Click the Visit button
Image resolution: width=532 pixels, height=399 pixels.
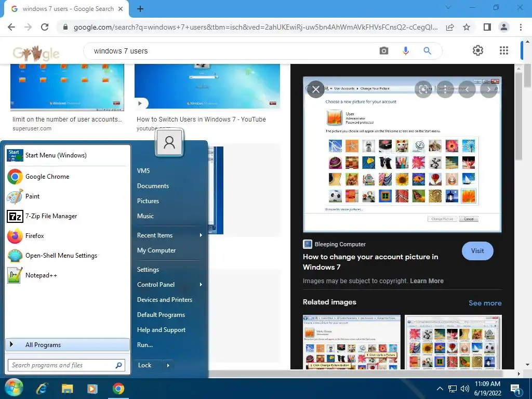(477, 251)
